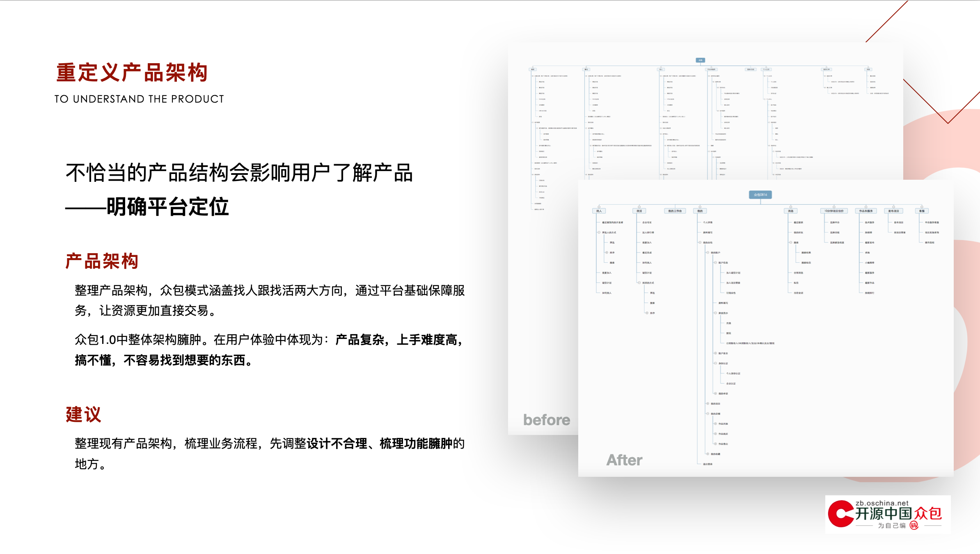Click the 产品架构 section heading

tap(102, 261)
